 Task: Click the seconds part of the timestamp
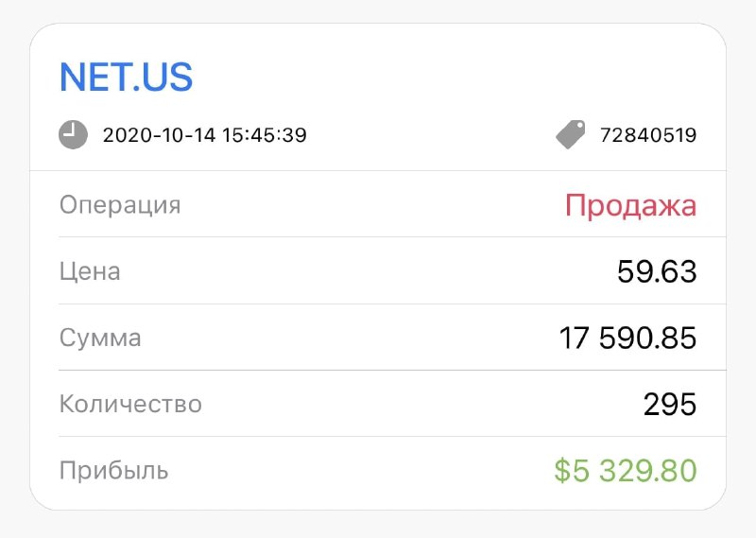pyautogui.click(x=294, y=135)
